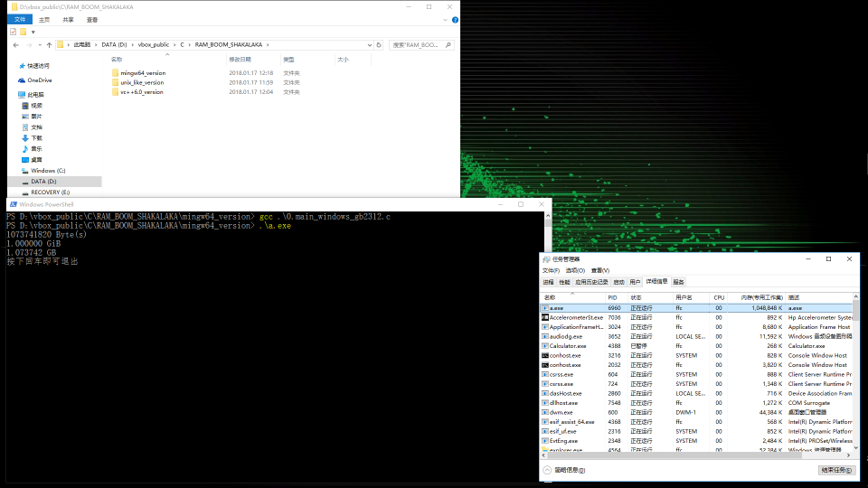Select OneDrive in the navigation pane
The height and width of the screenshot is (488, 868).
[x=39, y=80]
